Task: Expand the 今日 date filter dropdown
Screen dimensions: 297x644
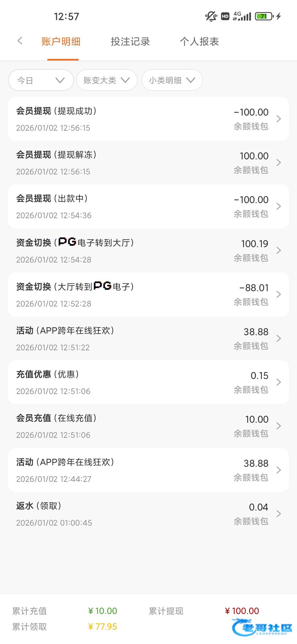Action: [41, 80]
